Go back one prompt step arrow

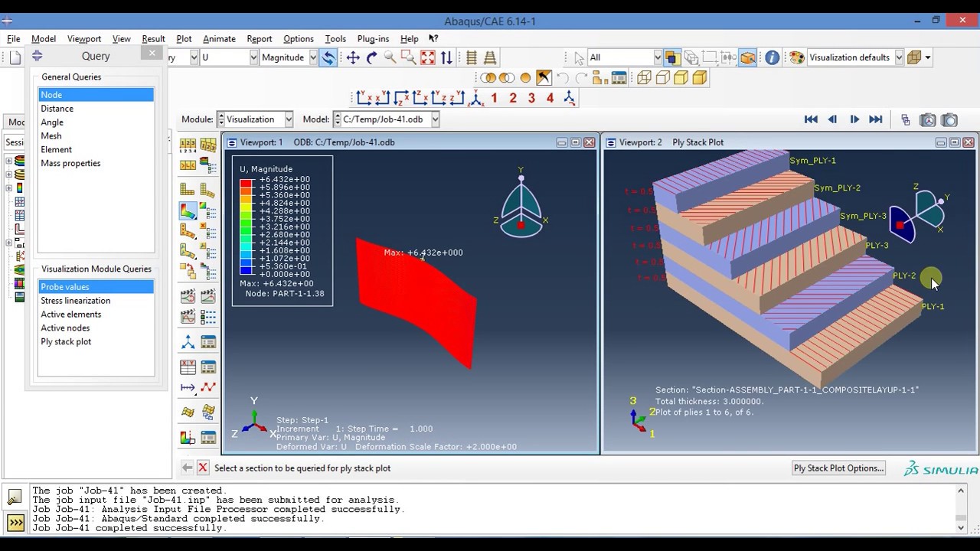pos(187,468)
